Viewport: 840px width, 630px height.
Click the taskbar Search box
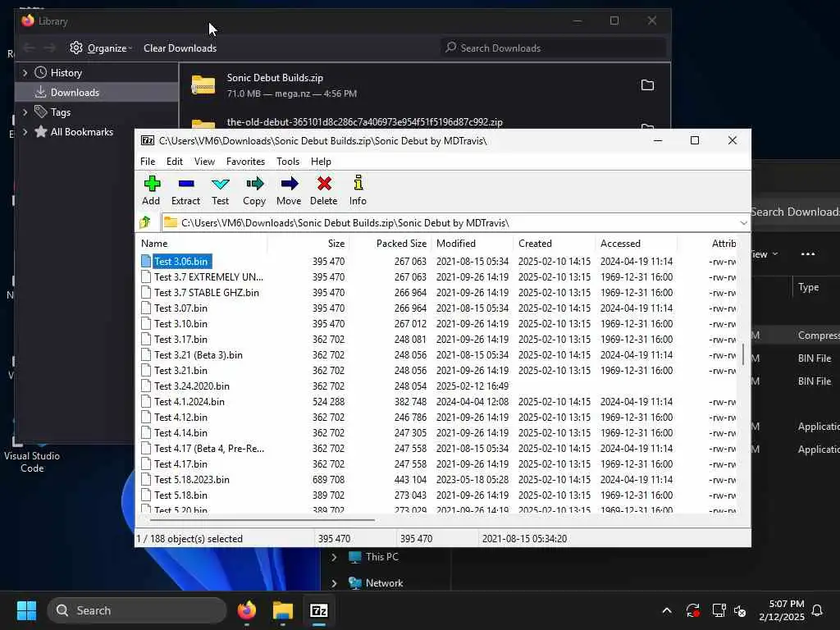point(137,610)
